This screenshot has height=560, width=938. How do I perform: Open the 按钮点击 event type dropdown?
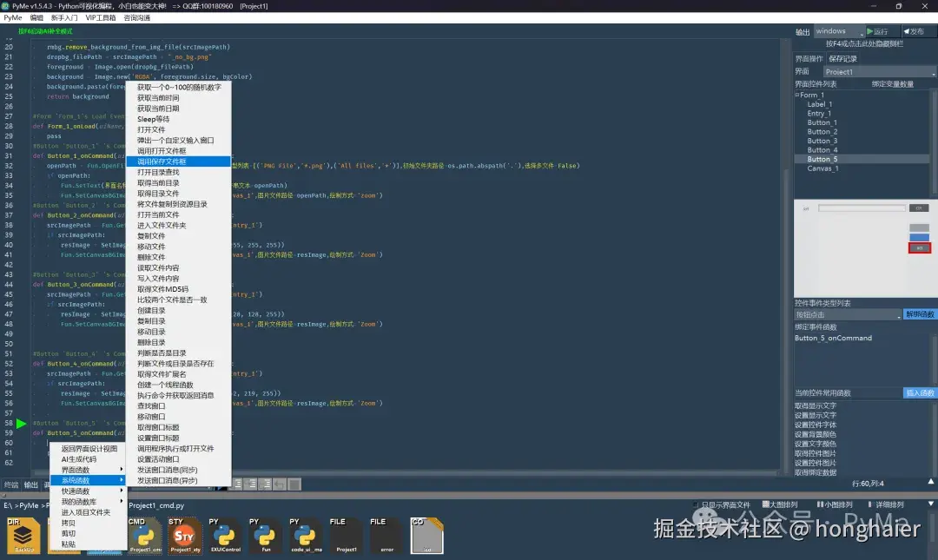pyautogui.click(x=848, y=314)
